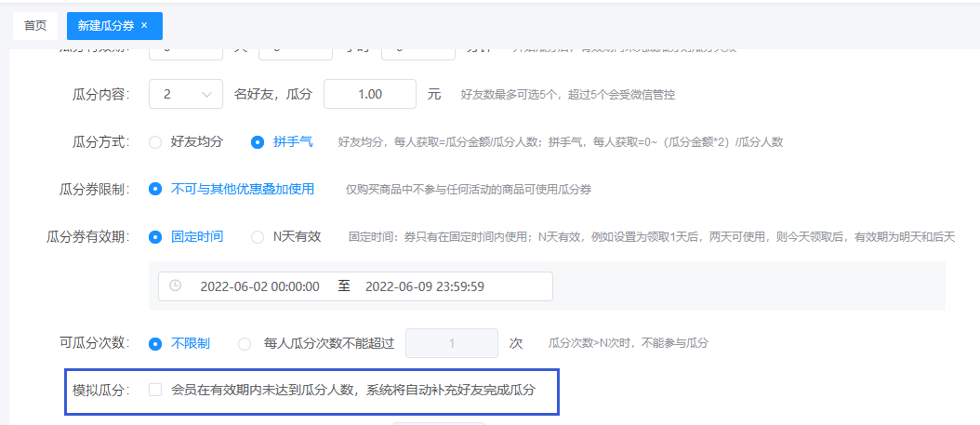980x425 pixels.
Task: Choose 固定时间 validity option
Action: 155,236
